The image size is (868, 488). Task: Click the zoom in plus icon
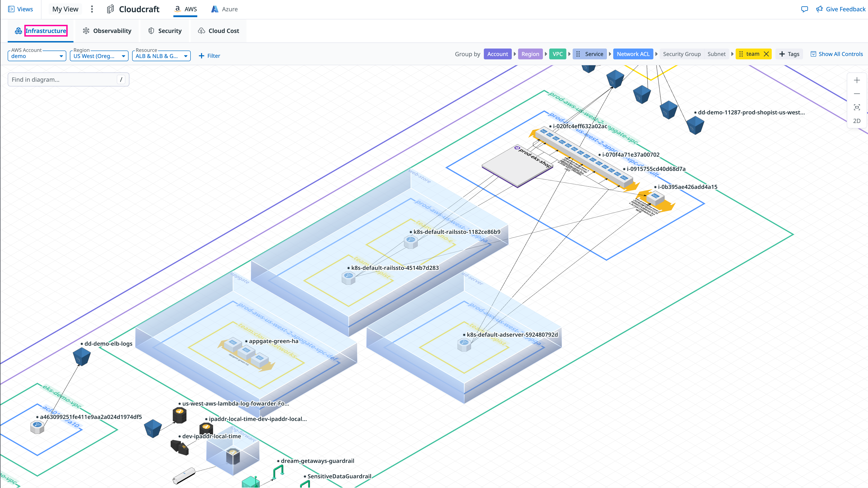click(857, 80)
